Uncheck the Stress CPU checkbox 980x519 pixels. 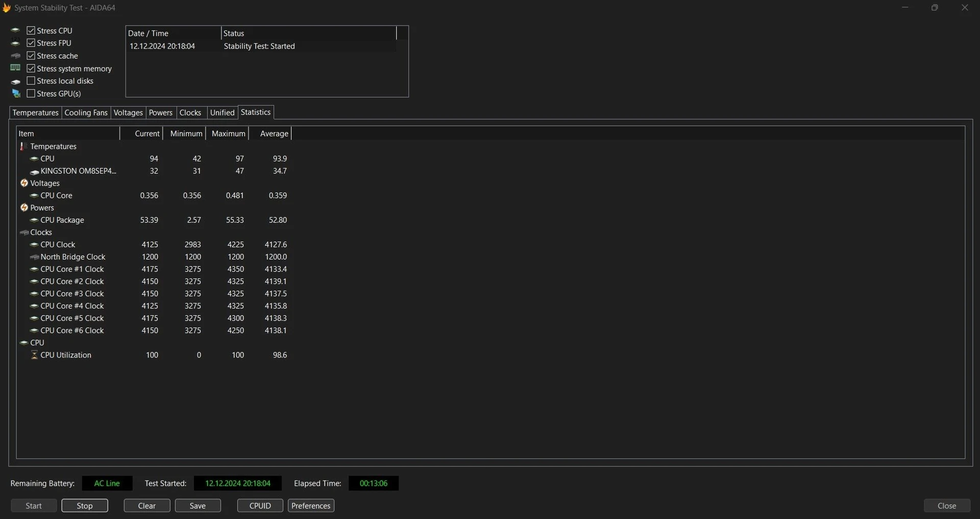pos(31,31)
